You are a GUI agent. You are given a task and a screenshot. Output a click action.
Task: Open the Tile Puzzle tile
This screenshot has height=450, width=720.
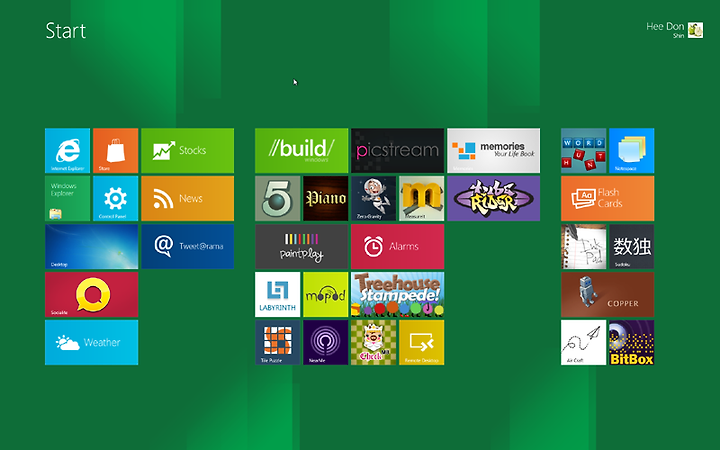tap(278, 343)
